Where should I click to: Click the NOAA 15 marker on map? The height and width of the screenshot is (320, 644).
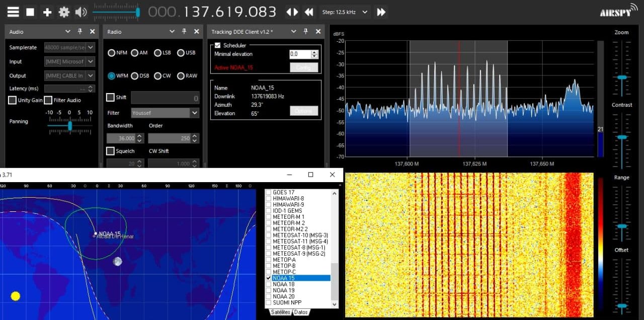pos(96,233)
